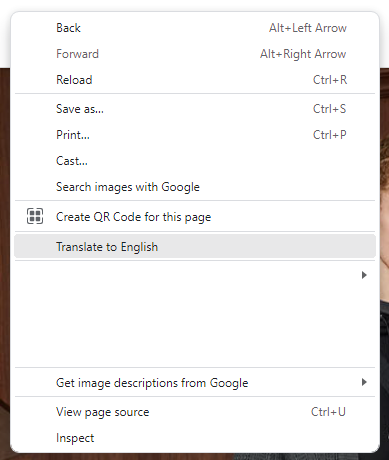Expand the image descriptions submenu arrow
The image size is (389, 460).
(364, 382)
